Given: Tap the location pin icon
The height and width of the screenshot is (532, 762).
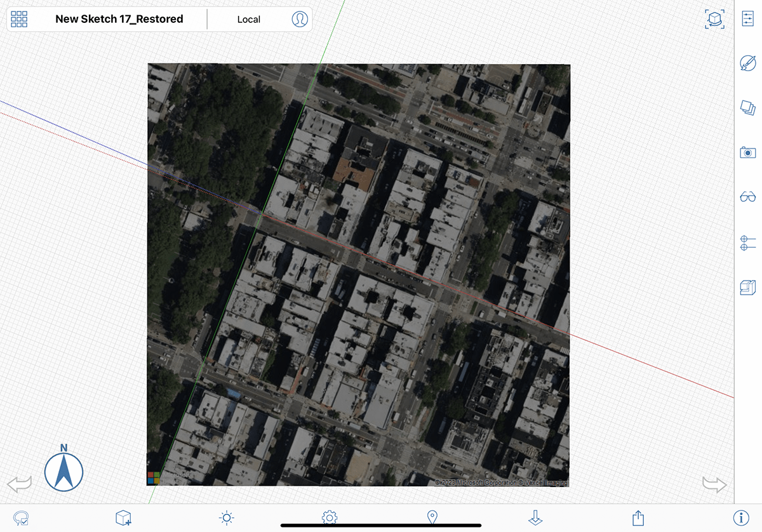Looking at the screenshot, I should (x=432, y=518).
